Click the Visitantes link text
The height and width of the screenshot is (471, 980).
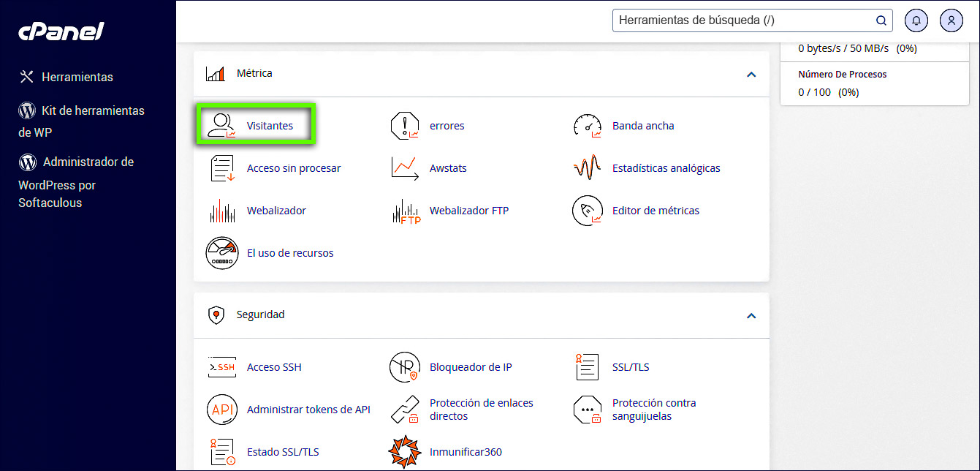(x=270, y=126)
